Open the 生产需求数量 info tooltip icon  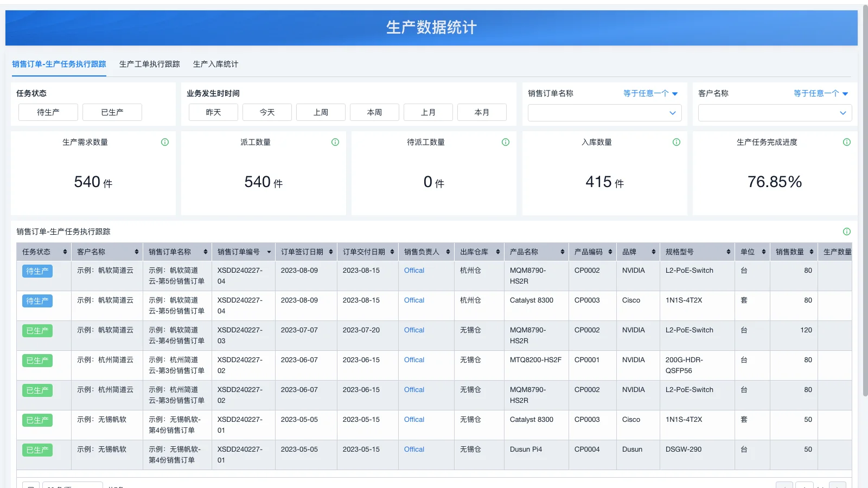(164, 142)
